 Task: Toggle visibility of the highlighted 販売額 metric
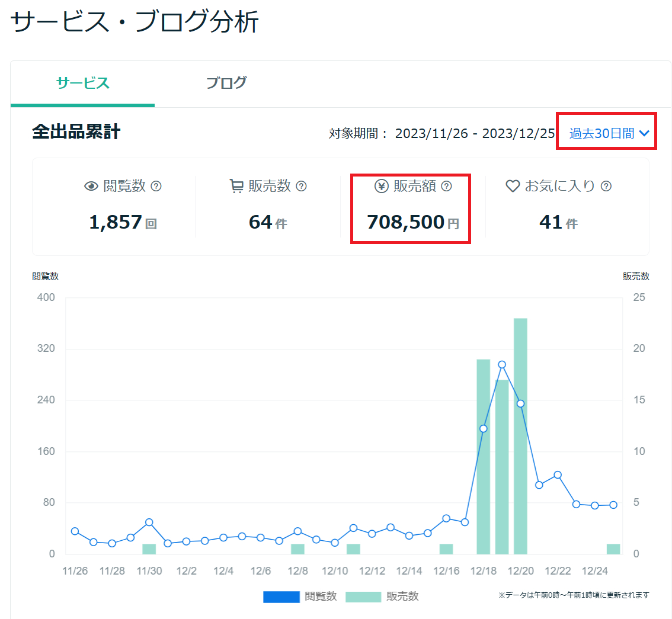tap(411, 209)
